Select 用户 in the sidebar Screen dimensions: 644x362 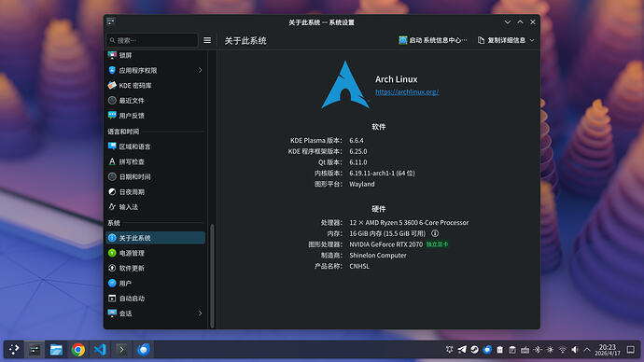(155, 284)
